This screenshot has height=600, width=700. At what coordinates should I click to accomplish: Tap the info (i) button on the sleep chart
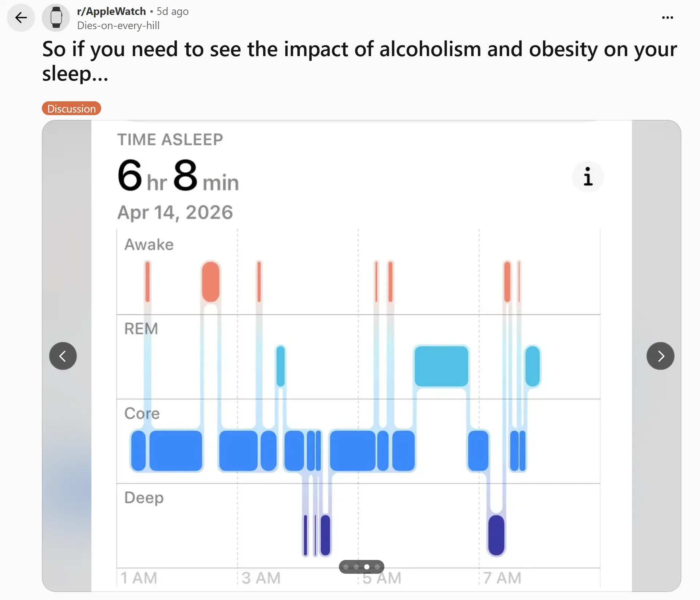point(588,177)
